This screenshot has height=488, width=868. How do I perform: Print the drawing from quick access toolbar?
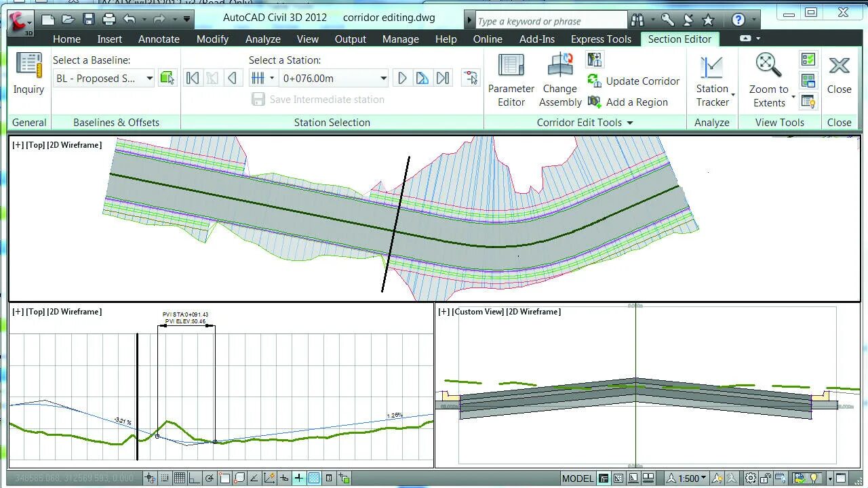pos(108,19)
